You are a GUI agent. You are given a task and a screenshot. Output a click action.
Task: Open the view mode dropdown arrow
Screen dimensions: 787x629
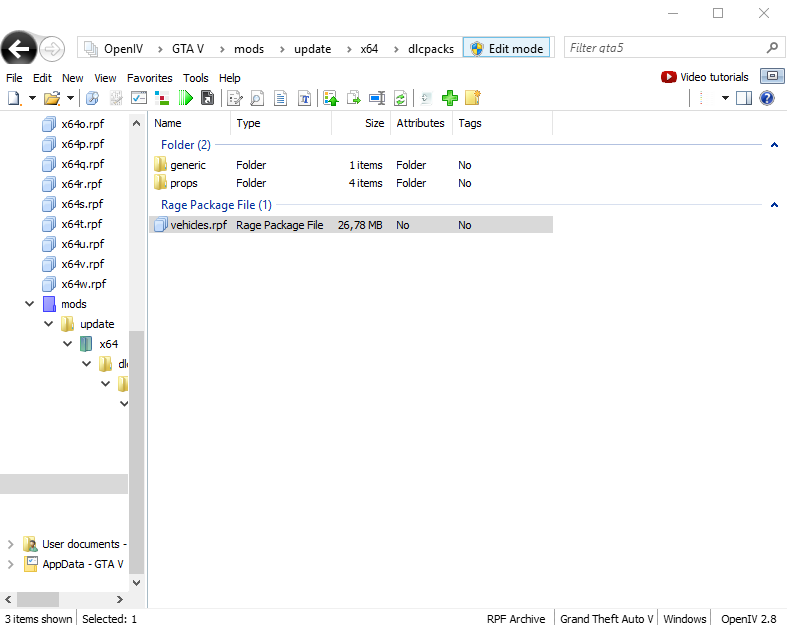[x=725, y=98]
